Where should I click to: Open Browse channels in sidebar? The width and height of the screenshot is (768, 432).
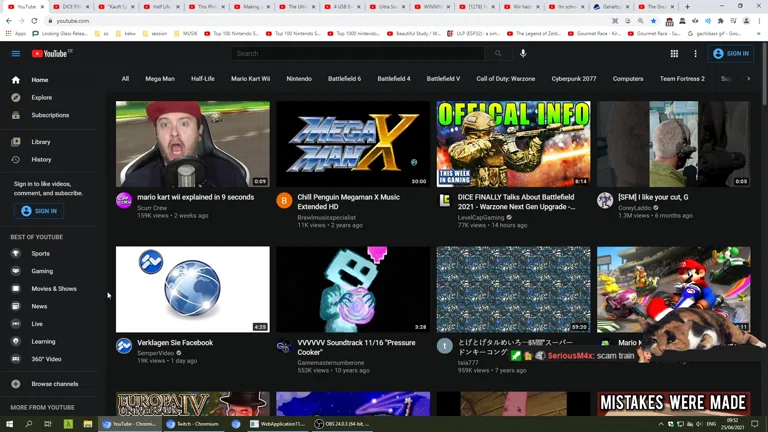54,384
